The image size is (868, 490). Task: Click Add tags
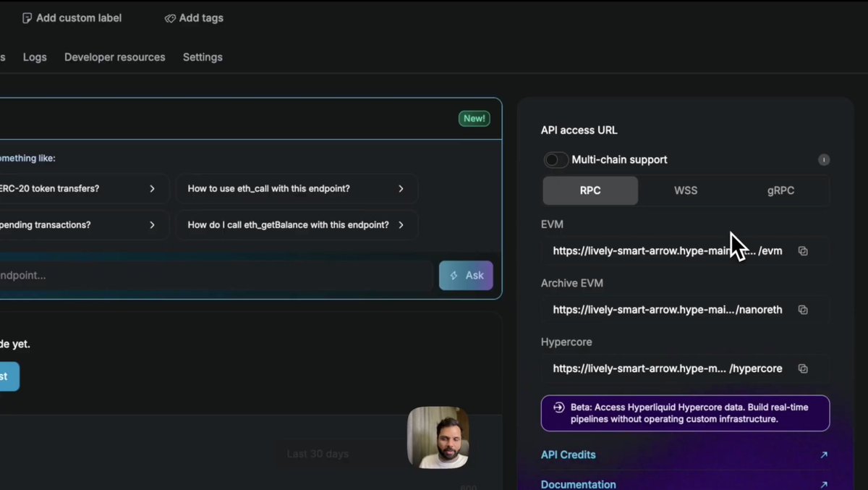(194, 18)
